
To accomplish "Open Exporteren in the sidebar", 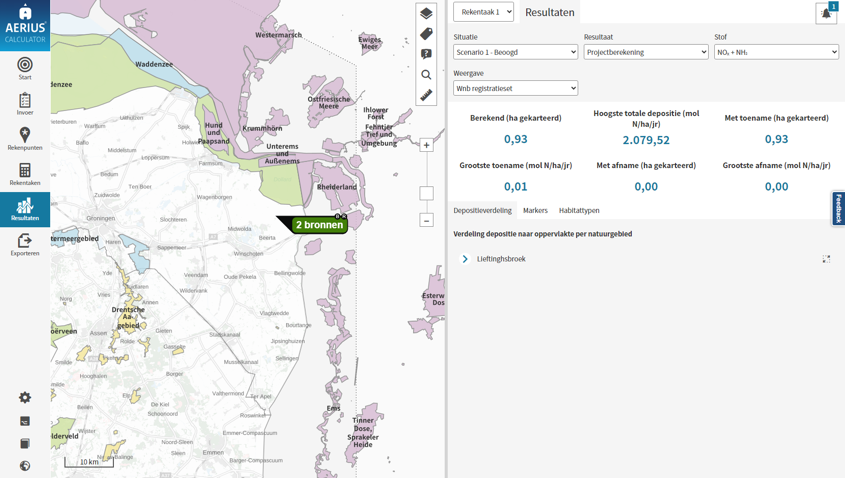I will coord(25,245).
